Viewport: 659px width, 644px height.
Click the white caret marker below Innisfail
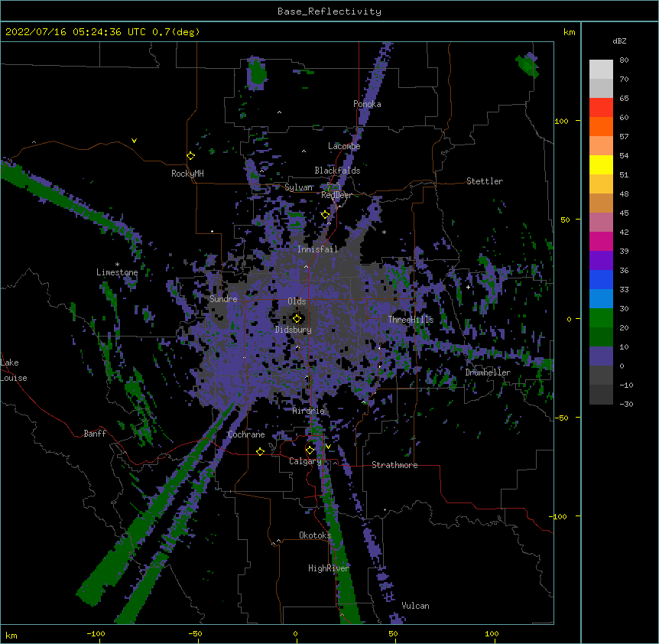tap(306, 266)
